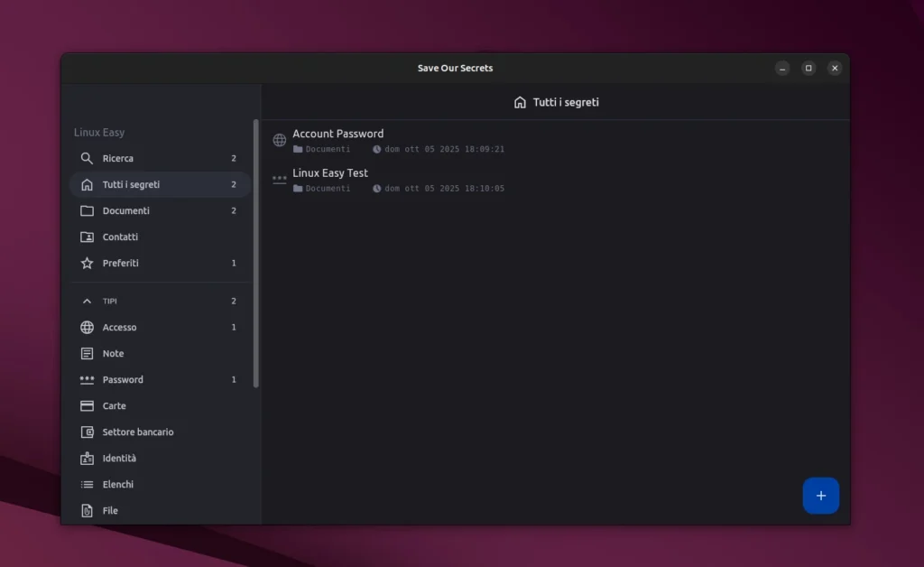This screenshot has height=567, width=924.
Task: Click the Password dots icon in the sidebar
Action: (x=88, y=379)
